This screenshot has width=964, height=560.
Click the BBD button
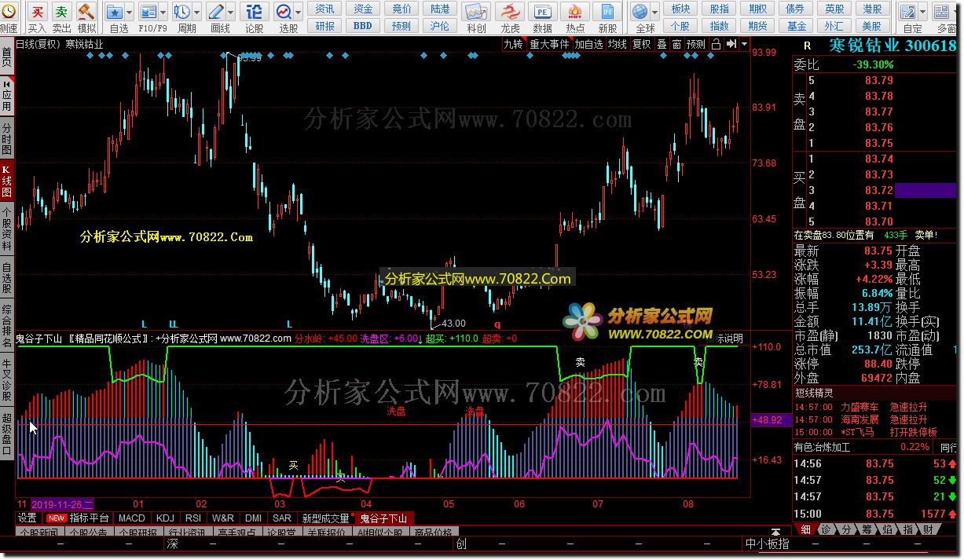click(362, 25)
